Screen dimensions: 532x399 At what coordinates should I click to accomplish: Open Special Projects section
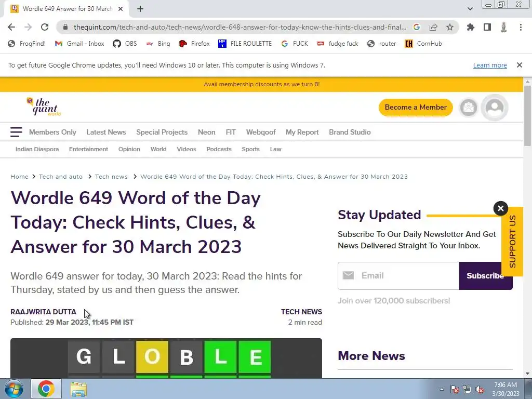(x=162, y=132)
